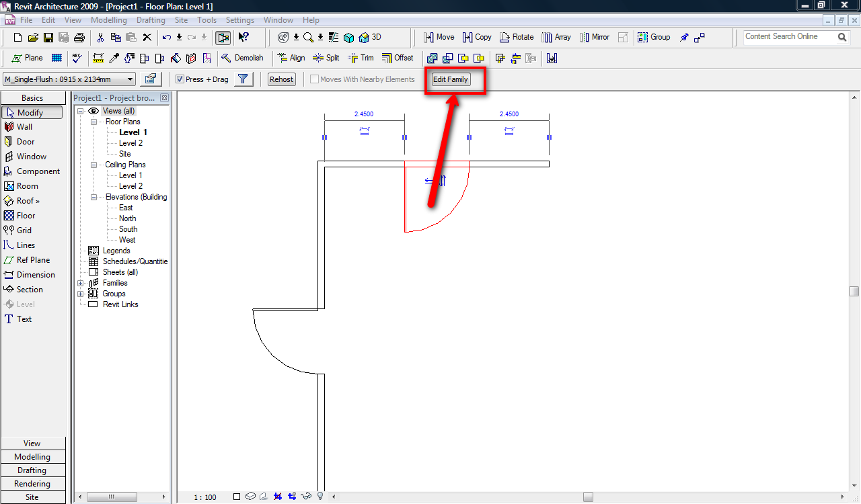
Task: Set the work Plane
Action: coord(27,58)
